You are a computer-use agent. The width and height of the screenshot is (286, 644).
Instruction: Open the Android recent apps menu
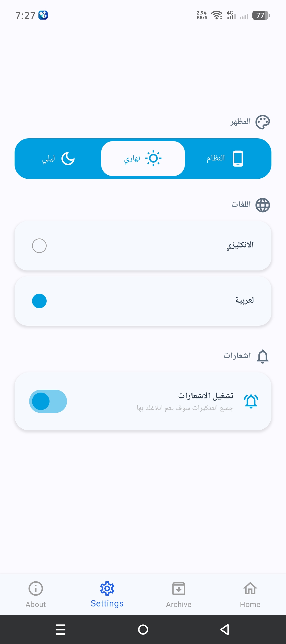point(61,629)
